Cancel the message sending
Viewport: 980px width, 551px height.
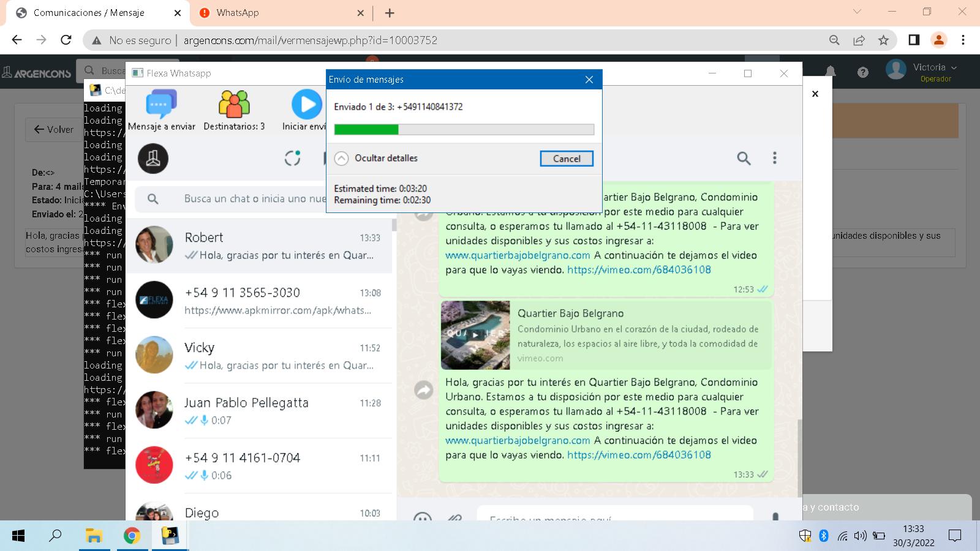point(567,159)
